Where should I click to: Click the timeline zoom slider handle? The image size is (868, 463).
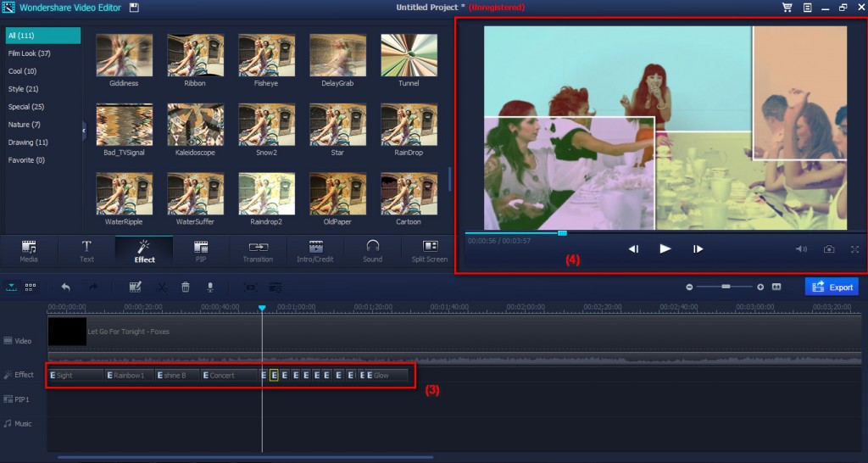point(726,287)
